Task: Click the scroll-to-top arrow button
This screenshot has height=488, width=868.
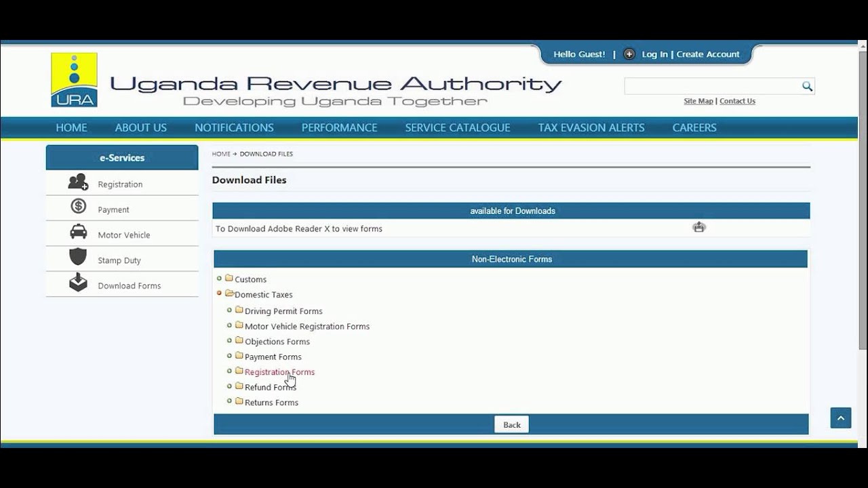Action: pos(841,418)
